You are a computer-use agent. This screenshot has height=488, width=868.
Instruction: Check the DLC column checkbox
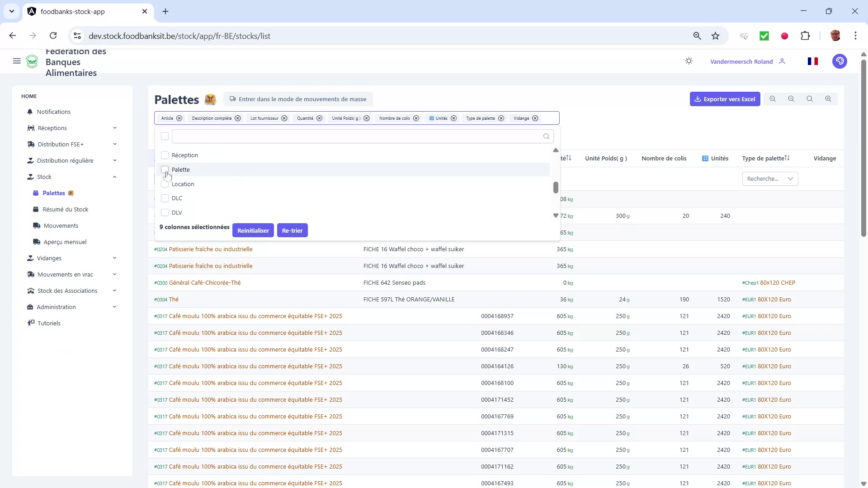point(165,198)
